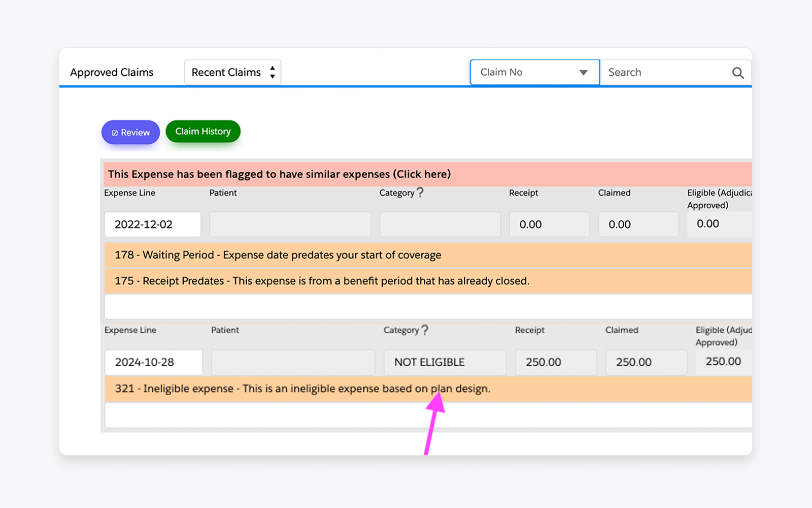Viewport: 812px width, 508px height.
Task: Click the search magnifying glass icon
Action: (x=738, y=72)
